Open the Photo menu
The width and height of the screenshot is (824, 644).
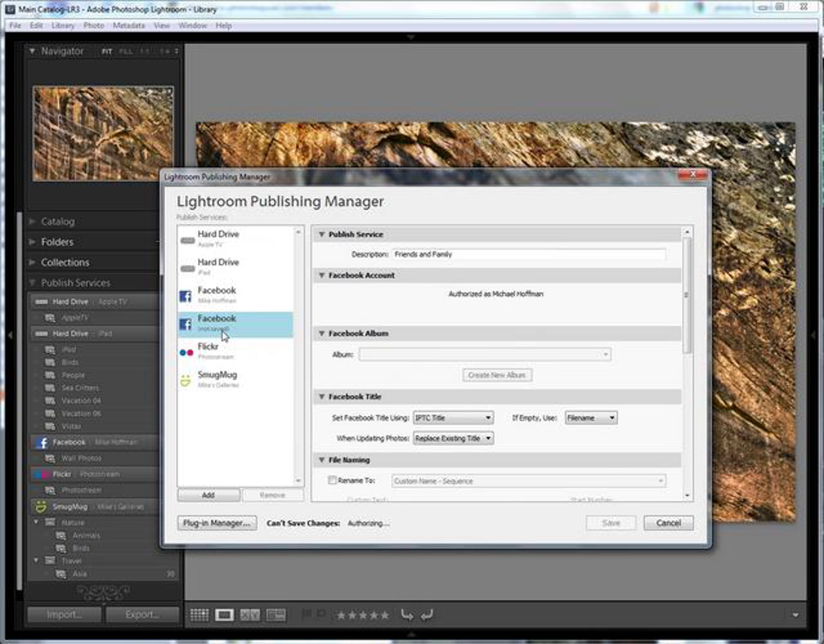click(x=94, y=26)
